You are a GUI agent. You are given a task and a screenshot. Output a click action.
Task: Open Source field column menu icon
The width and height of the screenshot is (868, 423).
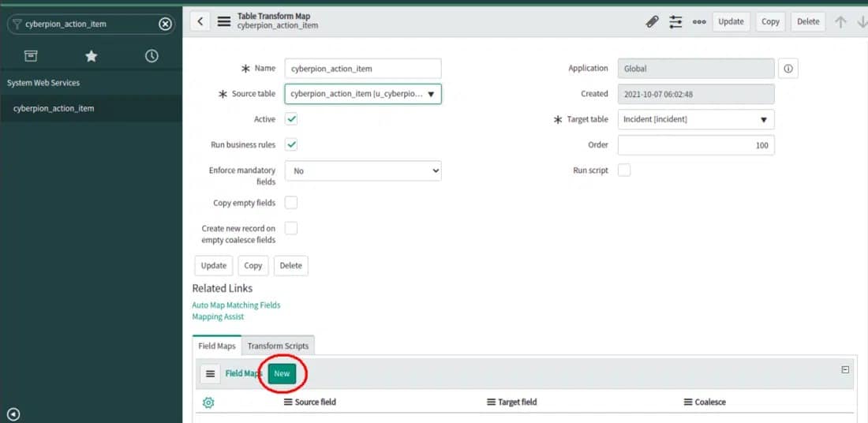[288, 402]
